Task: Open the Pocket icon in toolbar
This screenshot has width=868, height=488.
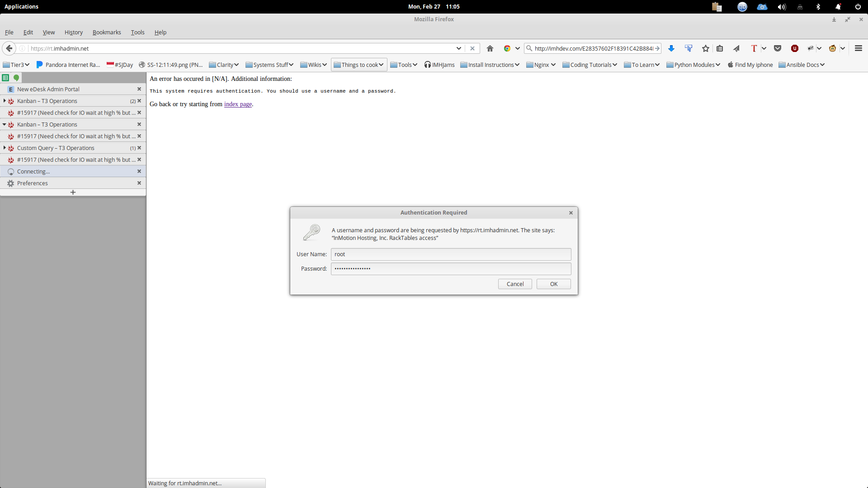Action: tap(778, 48)
